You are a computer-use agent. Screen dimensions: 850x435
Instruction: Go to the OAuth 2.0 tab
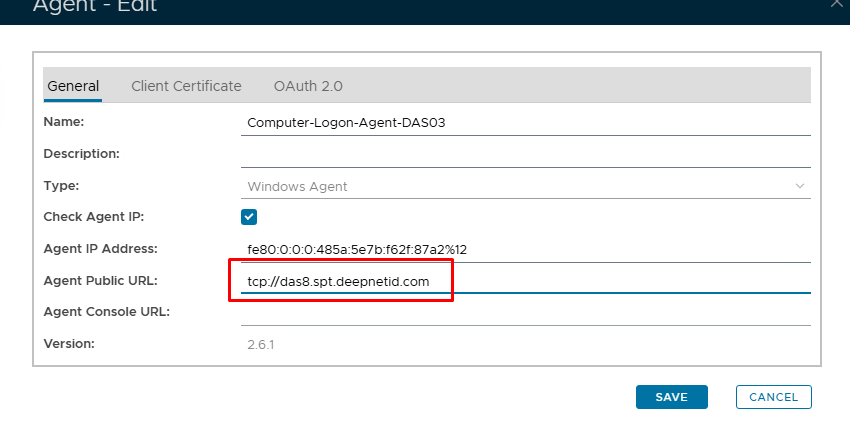pos(308,86)
